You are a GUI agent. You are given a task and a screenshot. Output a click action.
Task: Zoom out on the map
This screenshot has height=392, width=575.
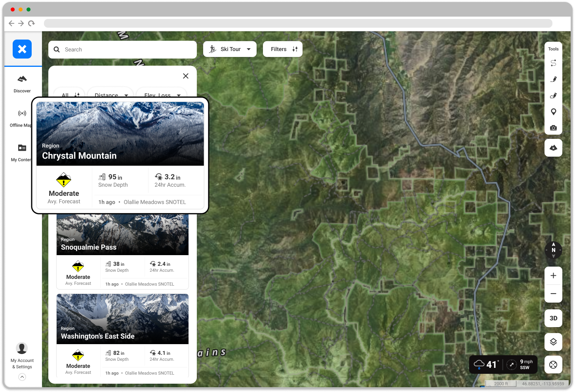click(x=554, y=294)
